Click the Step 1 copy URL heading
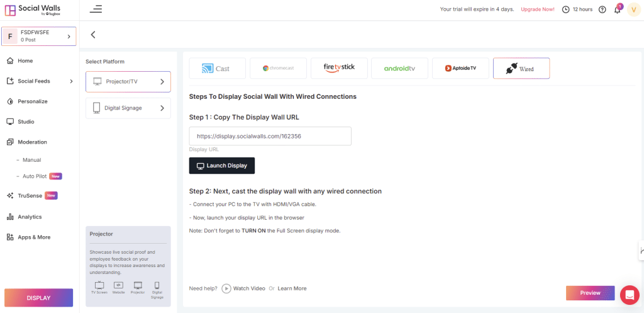This screenshot has height=313, width=644. tap(244, 117)
